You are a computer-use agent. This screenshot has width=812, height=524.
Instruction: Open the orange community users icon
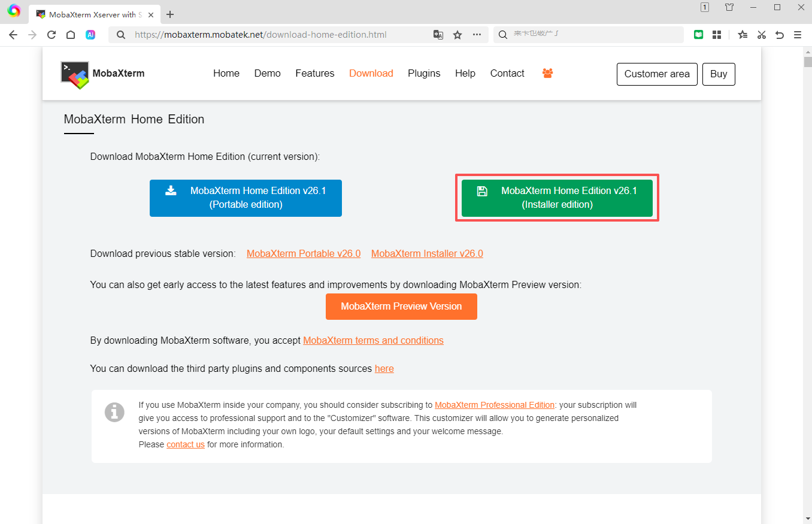(547, 73)
